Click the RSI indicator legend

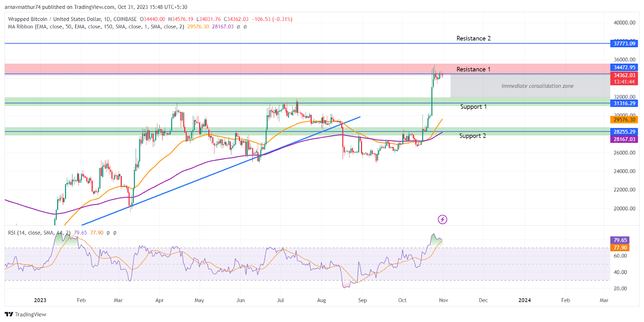tap(39, 233)
